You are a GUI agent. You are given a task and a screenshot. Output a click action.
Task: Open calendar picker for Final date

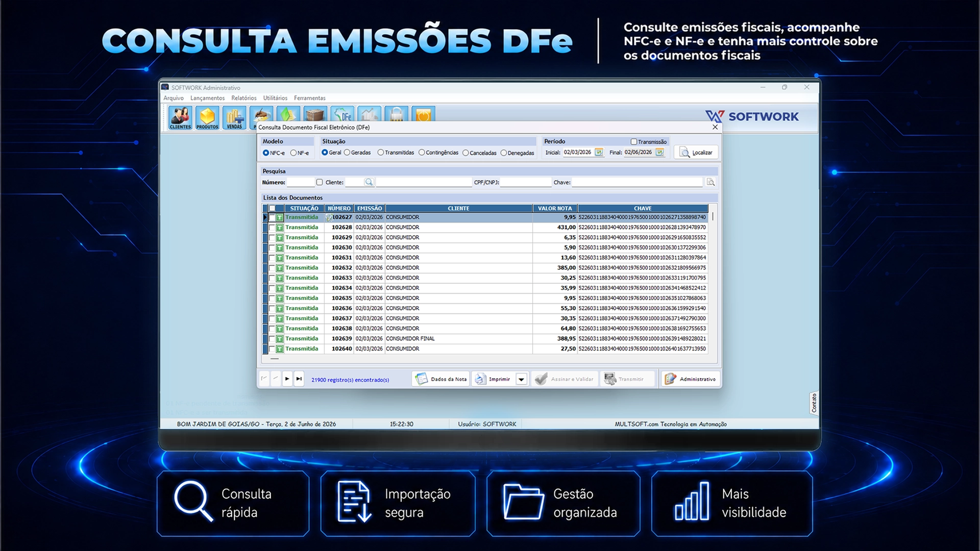[x=660, y=153]
